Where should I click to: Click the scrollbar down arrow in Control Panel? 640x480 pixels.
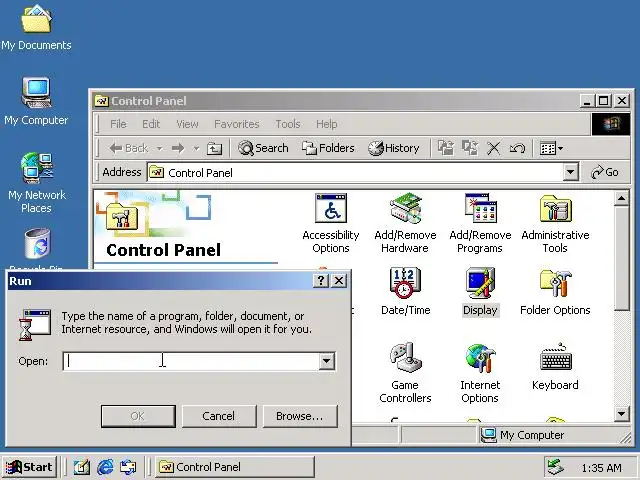[x=621, y=414]
